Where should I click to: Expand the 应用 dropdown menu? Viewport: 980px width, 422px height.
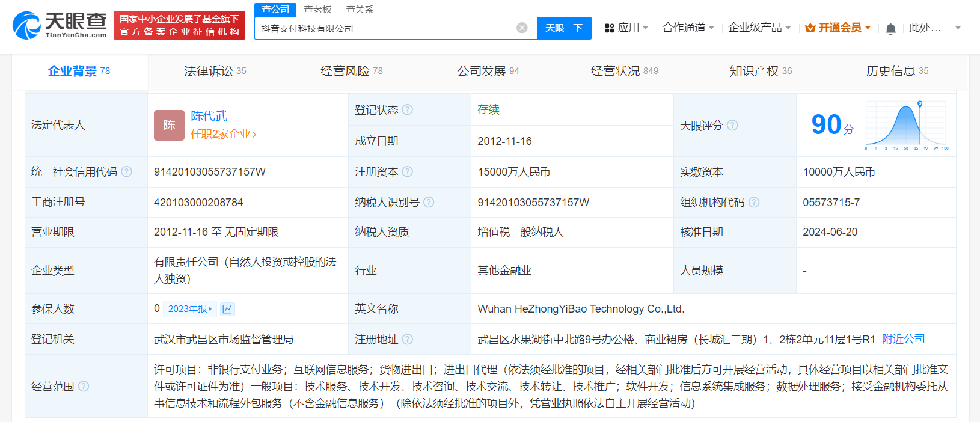(627, 28)
